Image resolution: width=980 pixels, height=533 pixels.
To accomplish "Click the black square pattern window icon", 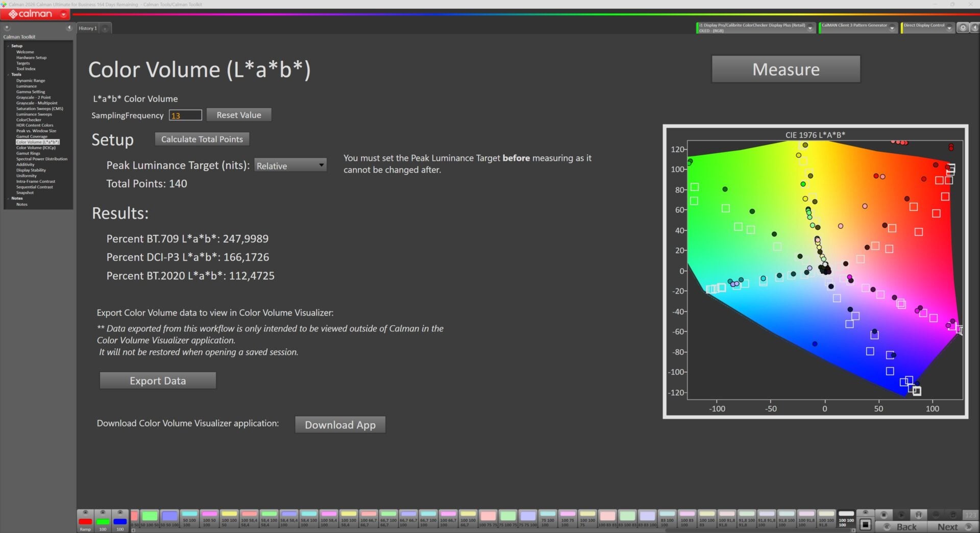I will point(865,524).
